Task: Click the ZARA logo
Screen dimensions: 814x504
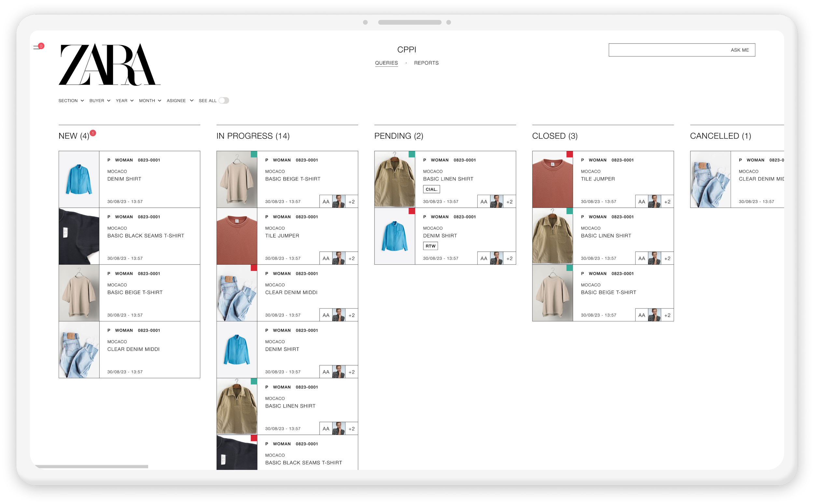Action: 109,64
